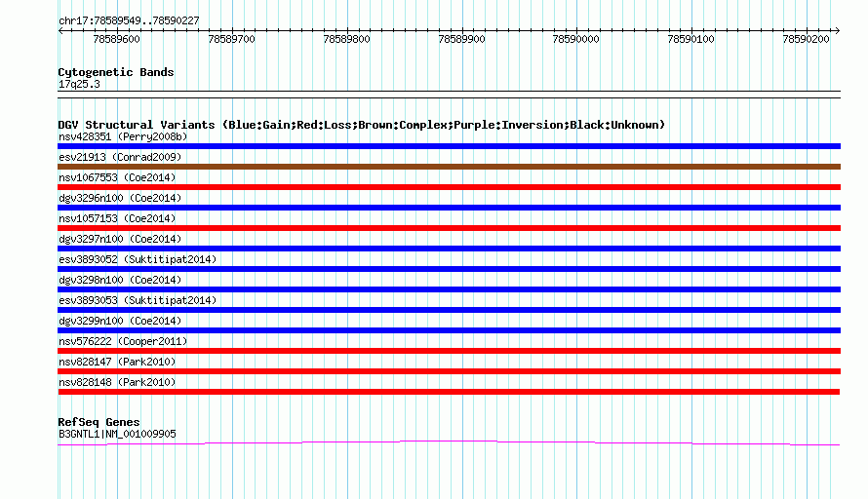Click the 17q25.3 cytogenetic band bar
The height and width of the screenshot is (499, 868).
coord(449,95)
